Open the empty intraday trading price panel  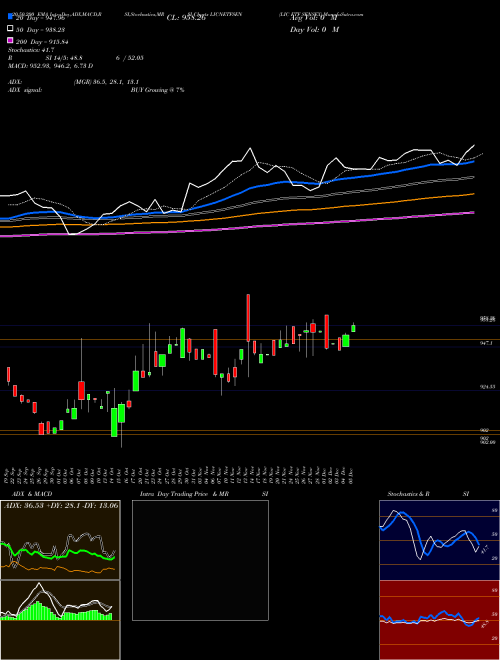(x=200, y=560)
